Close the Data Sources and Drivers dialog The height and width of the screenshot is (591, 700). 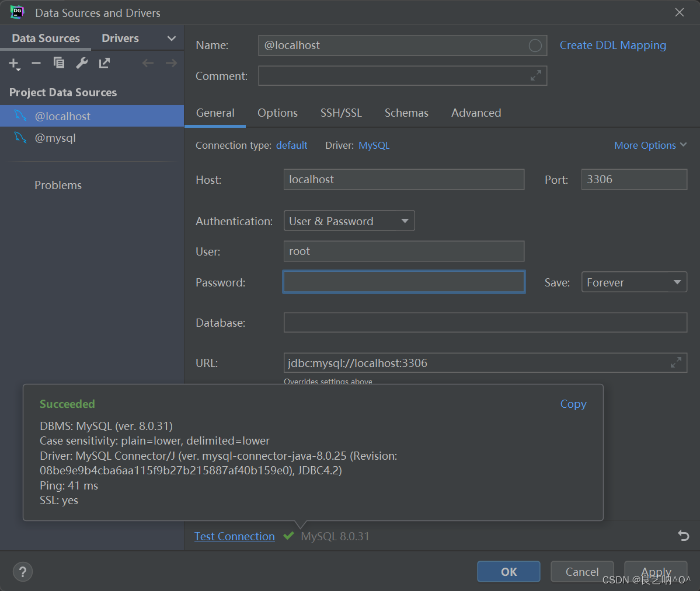680,12
